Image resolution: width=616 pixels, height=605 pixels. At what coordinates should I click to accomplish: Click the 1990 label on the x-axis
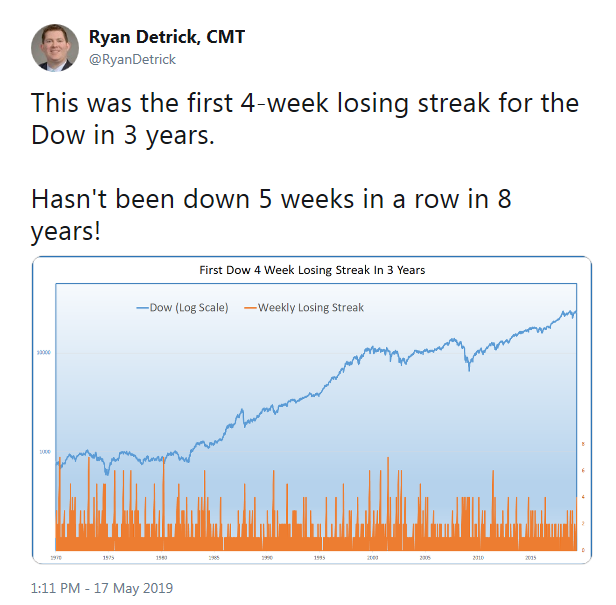(266, 557)
